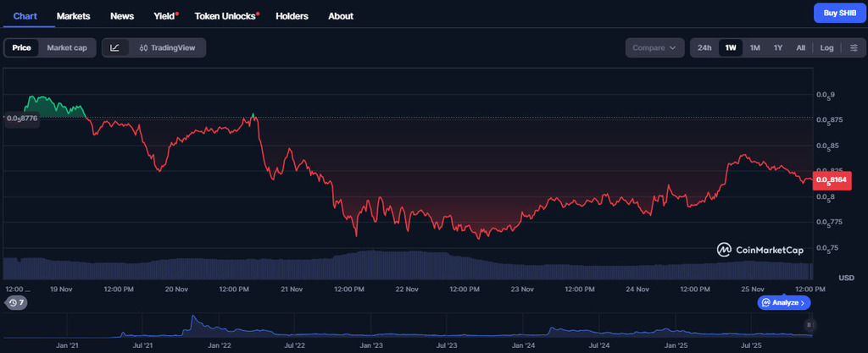Open the Markets tab
The height and width of the screenshot is (353, 868).
[x=73, y=16]
